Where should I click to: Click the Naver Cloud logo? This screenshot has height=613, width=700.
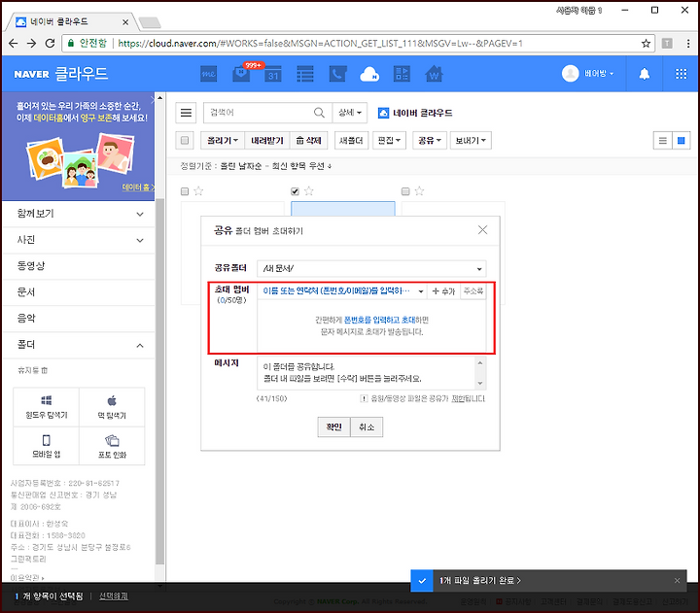(60, 74)
